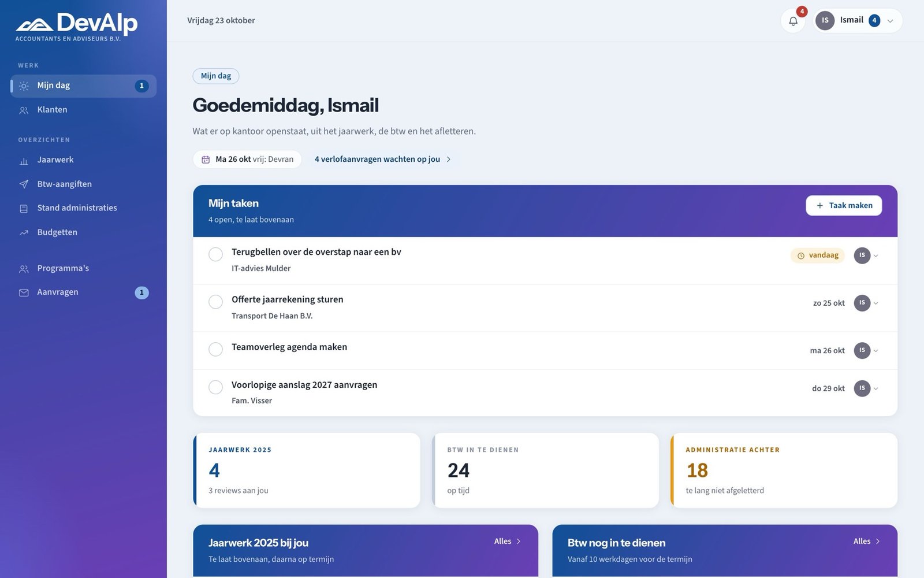The image size is (924, 578).
Task: Click the calendar icon in the Ma 26 okt chip
Action: point(206,160)
